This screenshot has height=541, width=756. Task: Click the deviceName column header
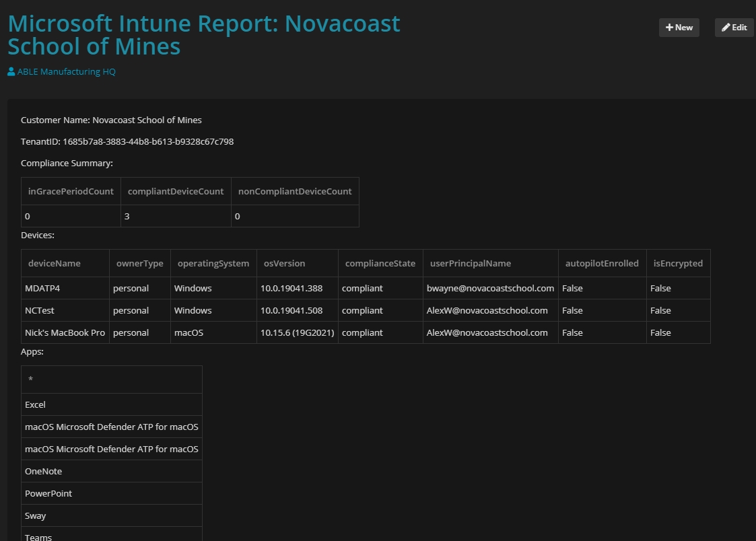(65, 264)
